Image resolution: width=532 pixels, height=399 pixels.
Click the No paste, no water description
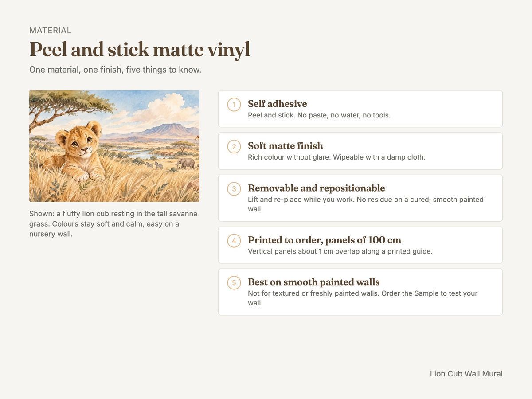click(x=319, y=115)
